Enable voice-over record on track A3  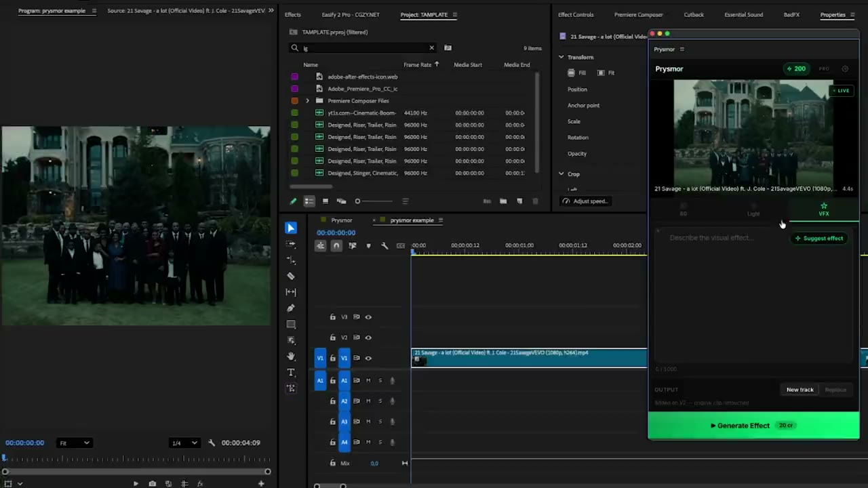tap(392, 422)
